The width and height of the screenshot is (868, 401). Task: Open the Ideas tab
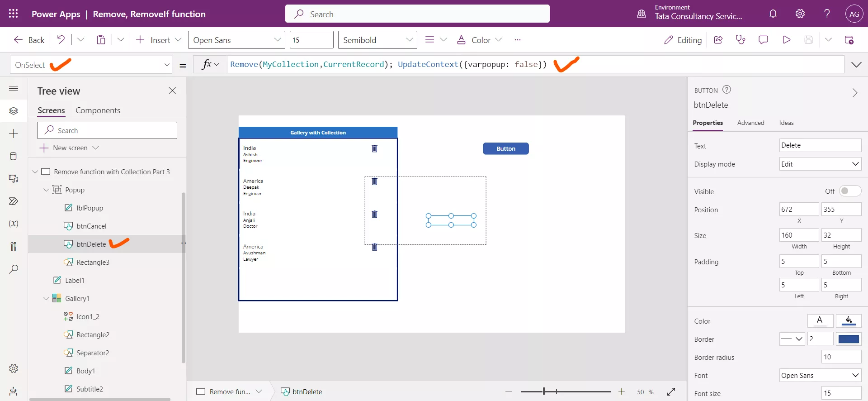pyautogui.click(x=786, y=123)
